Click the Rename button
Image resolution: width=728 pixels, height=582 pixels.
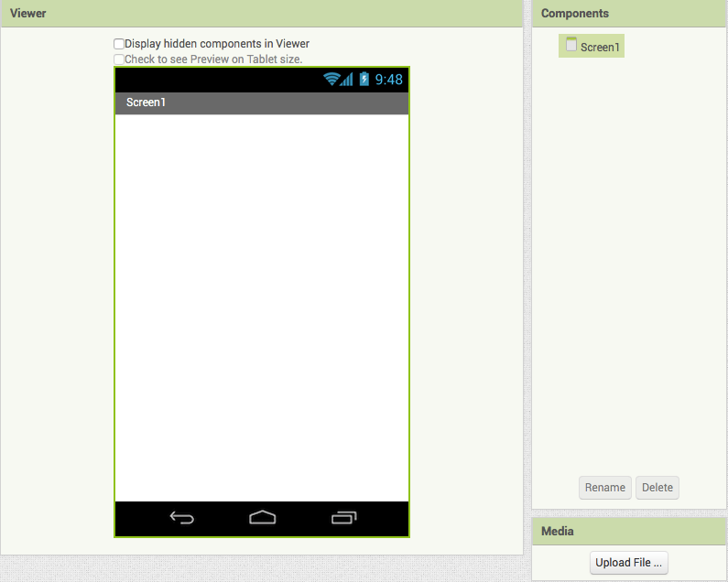point(605,488)
